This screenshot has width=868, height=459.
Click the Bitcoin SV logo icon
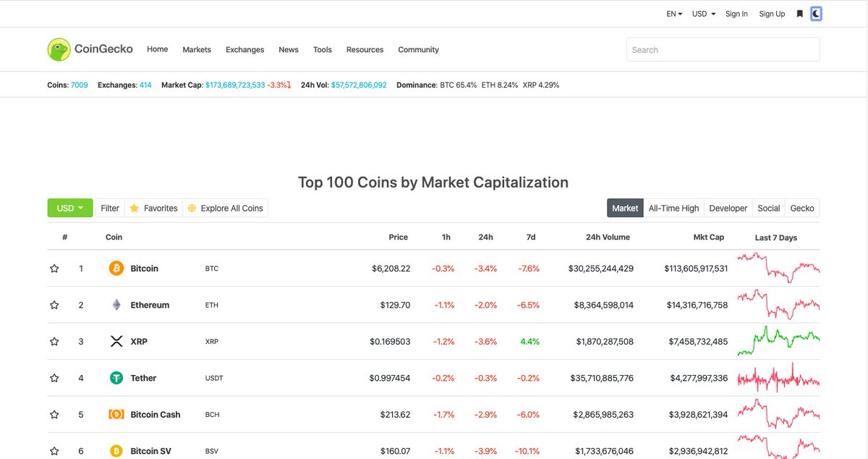tap(116, 452)
